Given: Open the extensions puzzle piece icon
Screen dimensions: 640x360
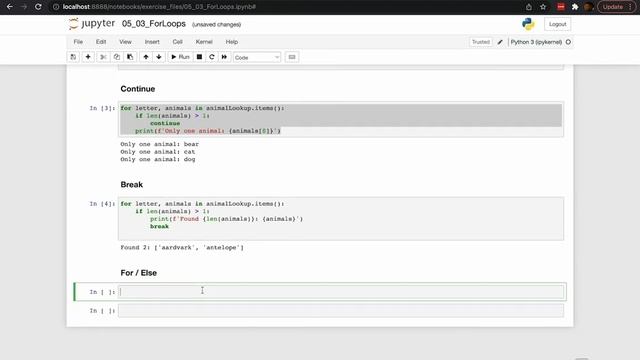Looking at the screenshot, I should click(x=575, y=7).
